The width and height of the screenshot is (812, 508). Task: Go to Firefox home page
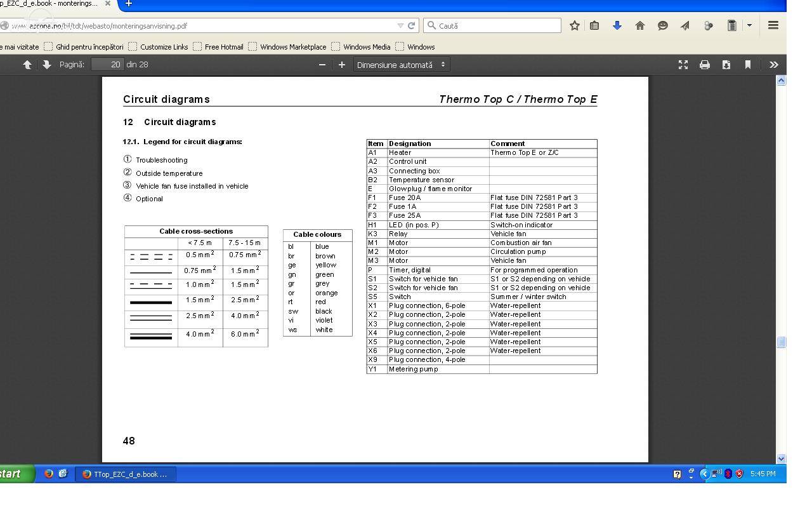(x=640, y=25)
